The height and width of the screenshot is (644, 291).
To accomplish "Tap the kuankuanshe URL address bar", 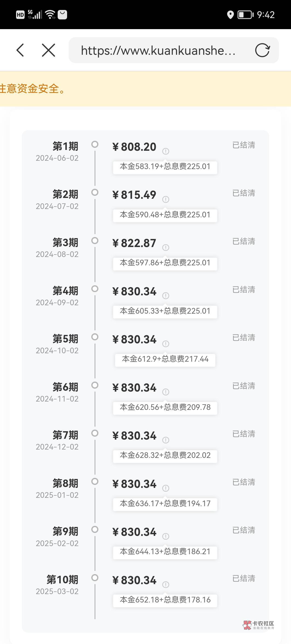I will (x=158, y=50).
